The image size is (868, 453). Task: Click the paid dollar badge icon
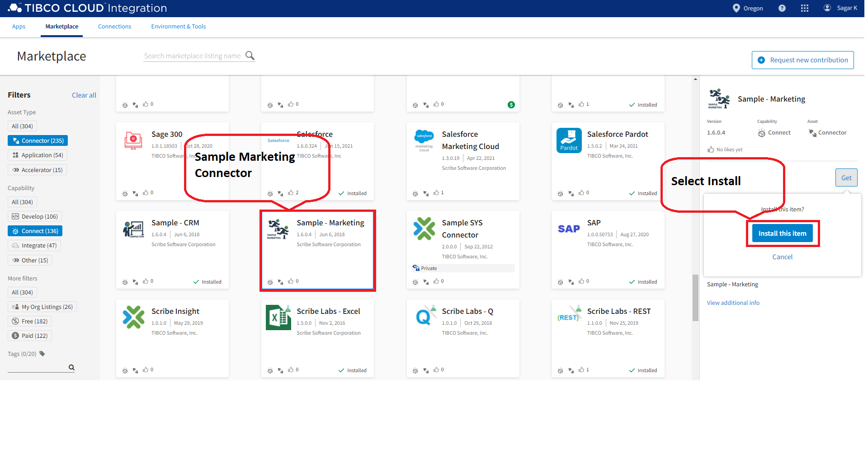click(x=511, y=105)
